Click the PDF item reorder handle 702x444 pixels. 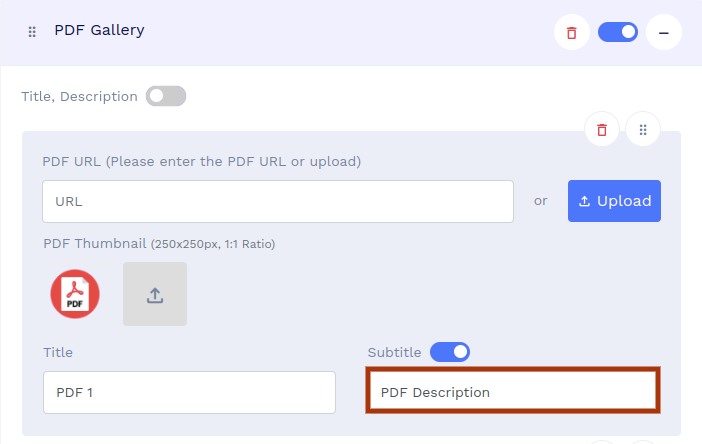[643, 130]
